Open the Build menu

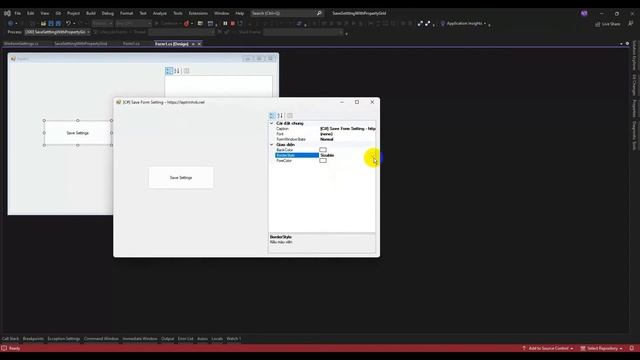click(91, 13)
